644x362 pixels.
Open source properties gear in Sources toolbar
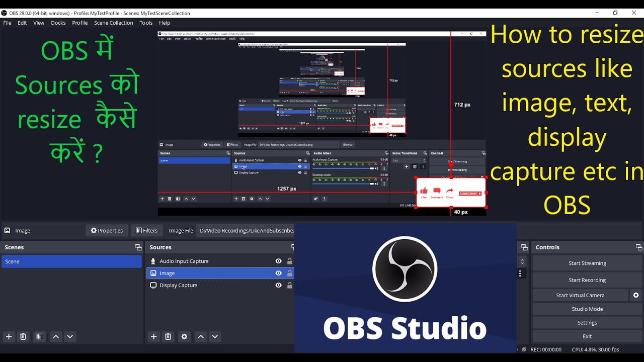point(184,336)
